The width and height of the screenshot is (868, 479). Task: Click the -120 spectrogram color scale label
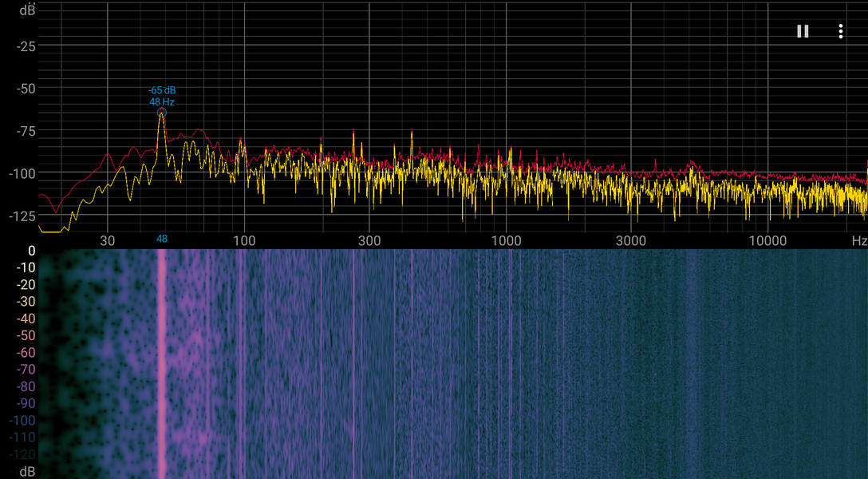click(22, 454)
